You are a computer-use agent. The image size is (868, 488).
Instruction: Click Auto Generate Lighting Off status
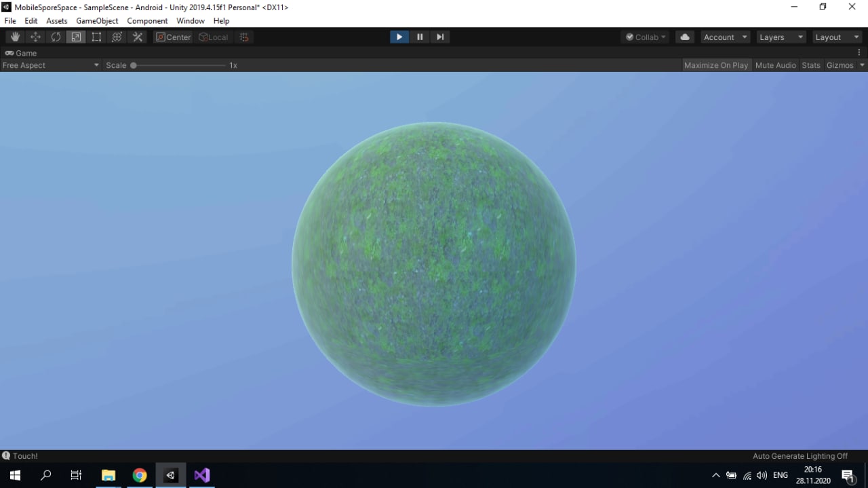pyautogui.click(x=800, y=456)
